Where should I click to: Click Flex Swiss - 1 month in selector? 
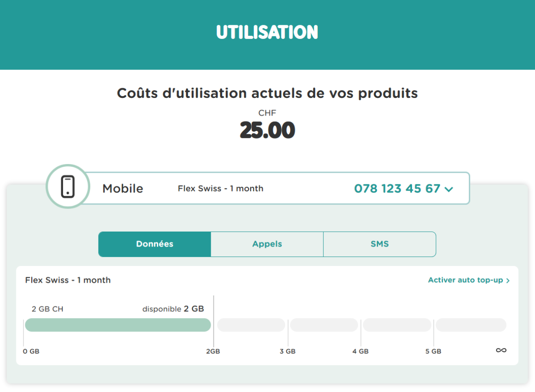(220, 189)
